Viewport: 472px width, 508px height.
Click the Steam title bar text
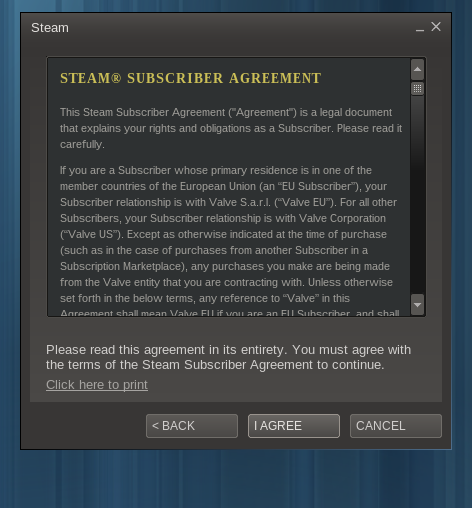(x=50, y=28)
